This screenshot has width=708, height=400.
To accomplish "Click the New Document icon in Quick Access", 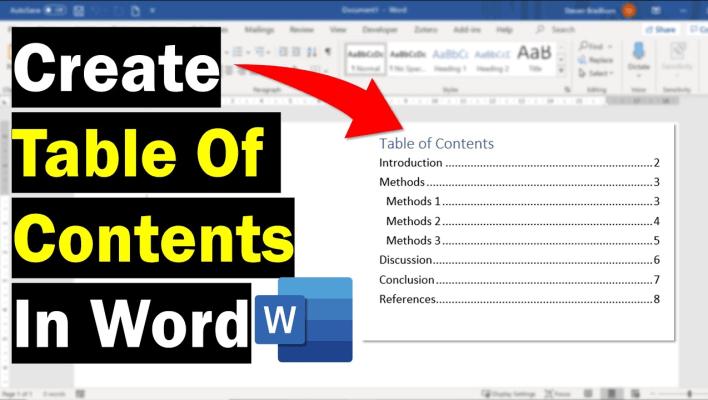I will point(135,10).
